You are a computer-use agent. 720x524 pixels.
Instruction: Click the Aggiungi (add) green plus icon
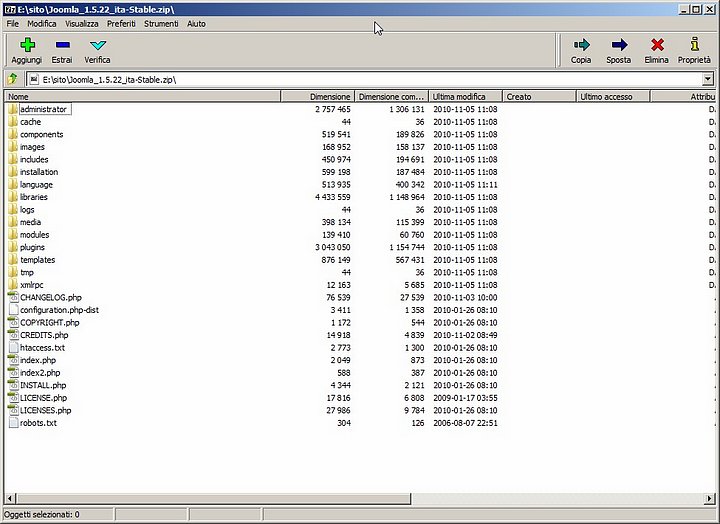click(27, 45)
